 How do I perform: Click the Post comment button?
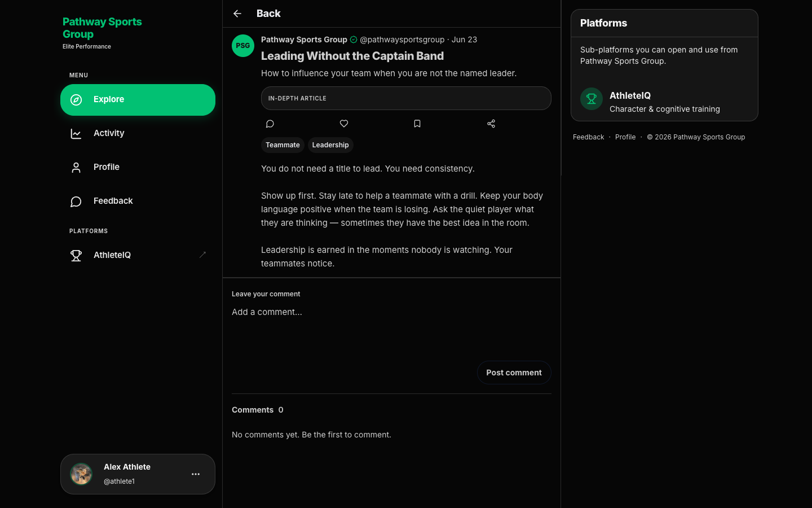pos(514,373)
